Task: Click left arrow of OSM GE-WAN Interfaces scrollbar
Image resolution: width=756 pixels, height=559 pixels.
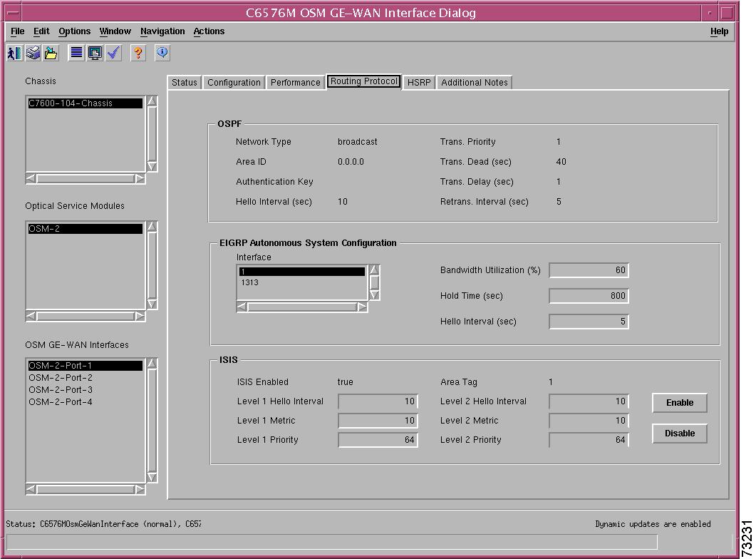Action: click(x=31, y=490)
